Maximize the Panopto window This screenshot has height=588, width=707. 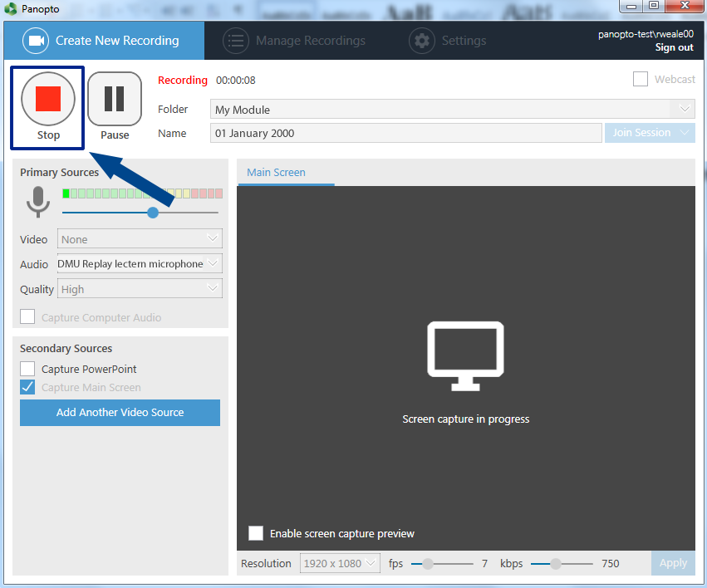tap(654, 6)
